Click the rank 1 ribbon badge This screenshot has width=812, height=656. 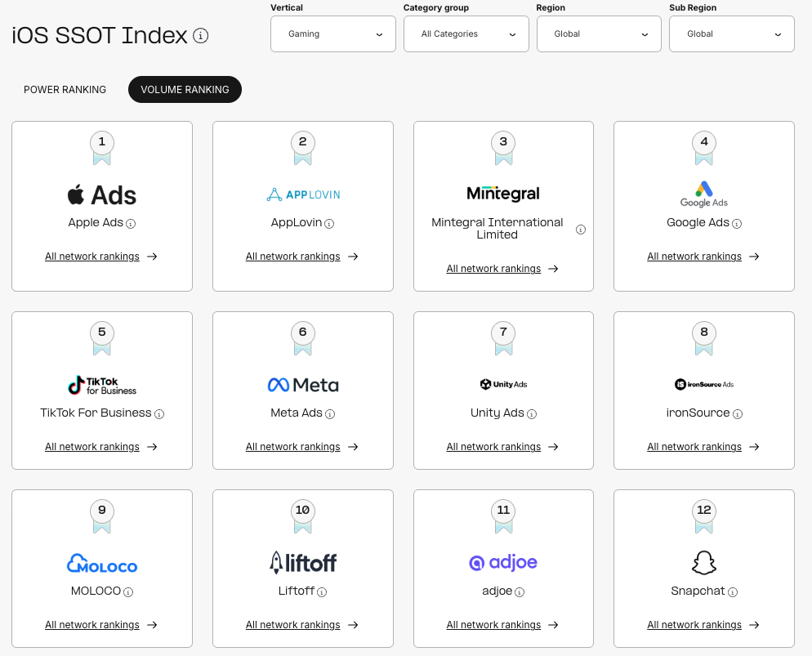click(102, 147)
